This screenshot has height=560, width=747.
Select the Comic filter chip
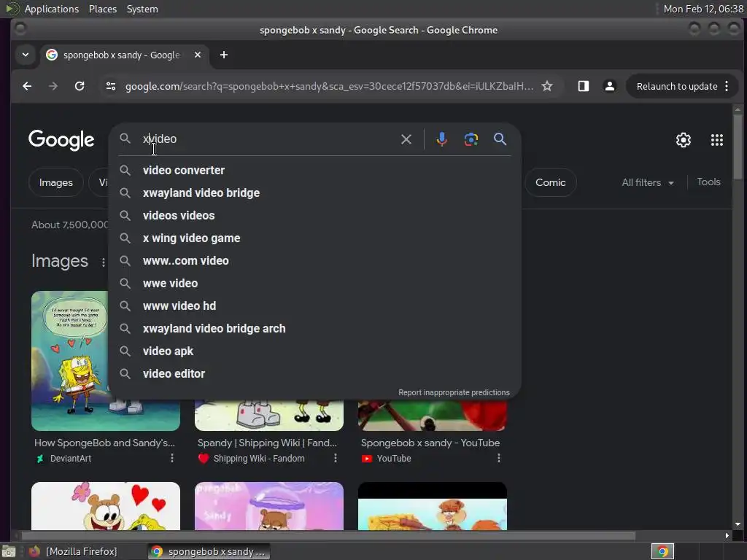click(550, 182)
